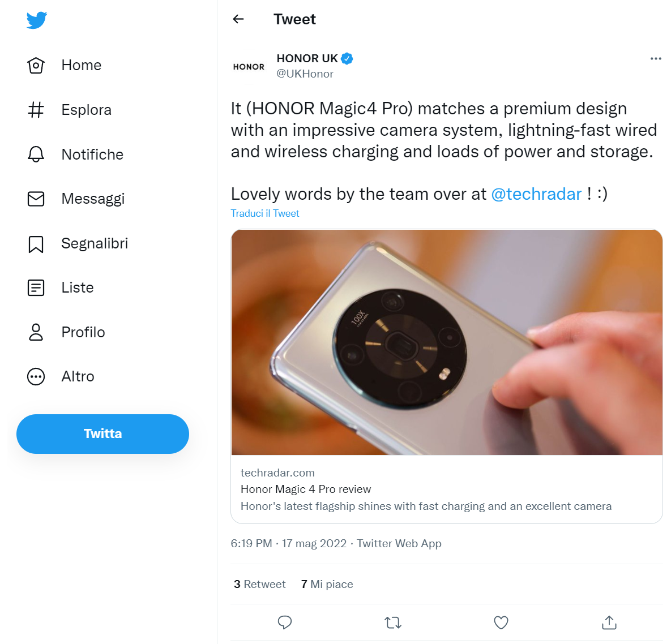
Task: Open Messaggi from the sidebar
Action: pos(92,199)
